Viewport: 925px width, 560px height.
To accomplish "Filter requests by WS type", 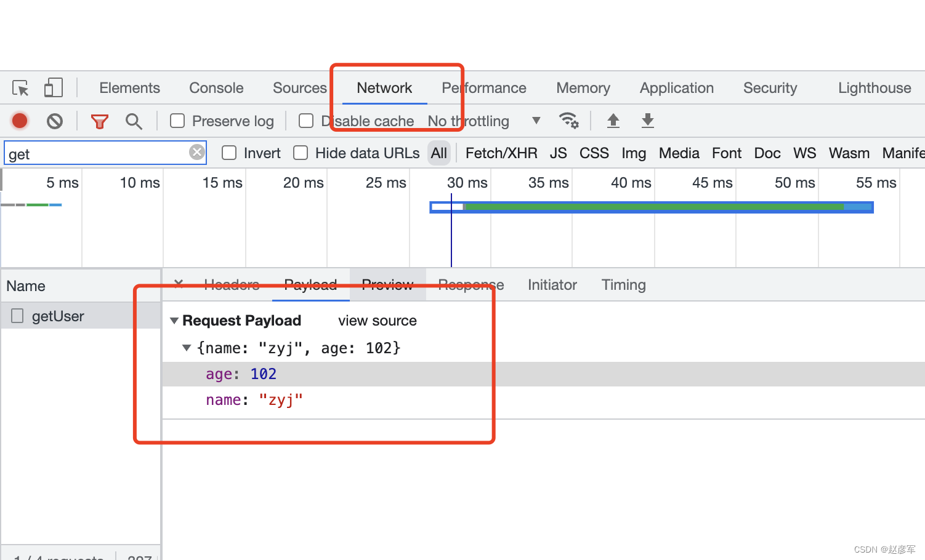I will (x=805, y=153).
